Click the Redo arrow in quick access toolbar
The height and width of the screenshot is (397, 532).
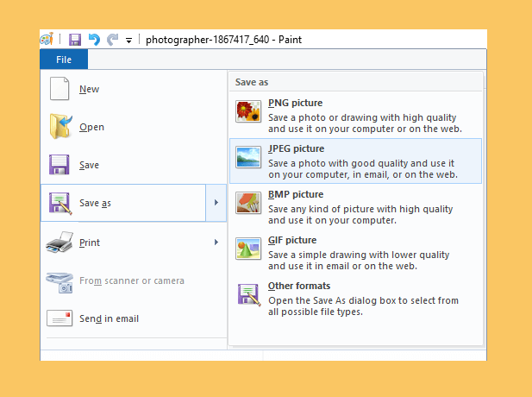click(x=112, y=40)
